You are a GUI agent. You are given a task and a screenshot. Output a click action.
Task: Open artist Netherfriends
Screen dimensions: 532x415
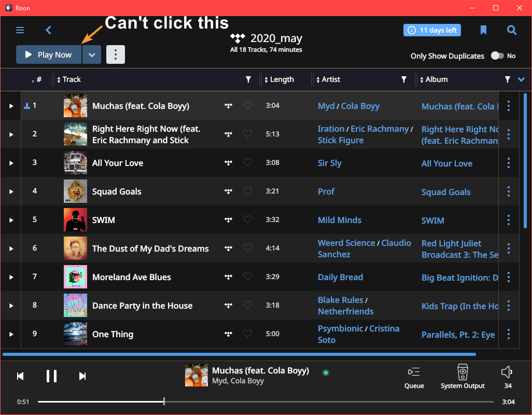345,311
